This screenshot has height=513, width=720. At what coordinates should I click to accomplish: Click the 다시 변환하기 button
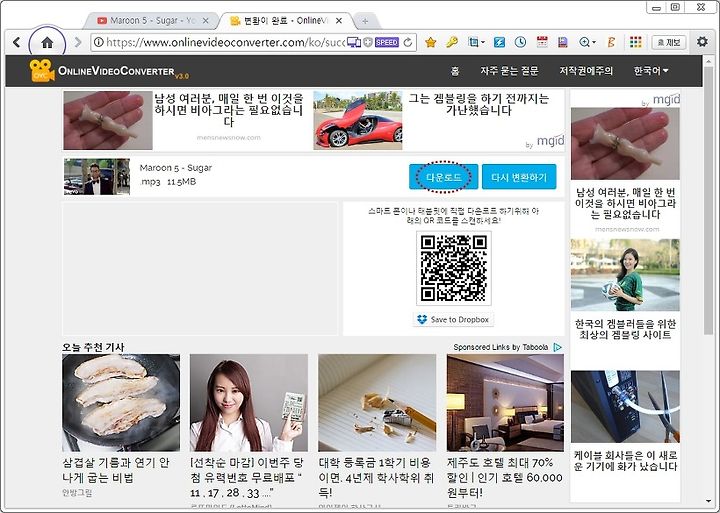point(519,177)
